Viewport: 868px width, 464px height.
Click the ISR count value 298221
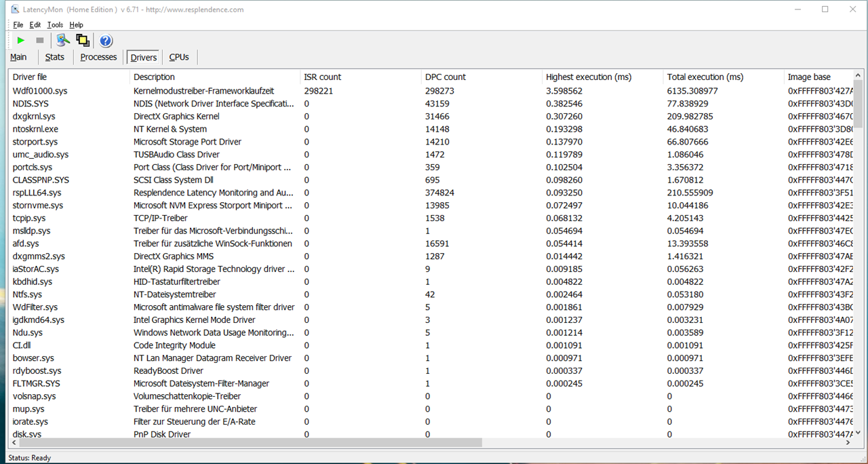[319, 91]
